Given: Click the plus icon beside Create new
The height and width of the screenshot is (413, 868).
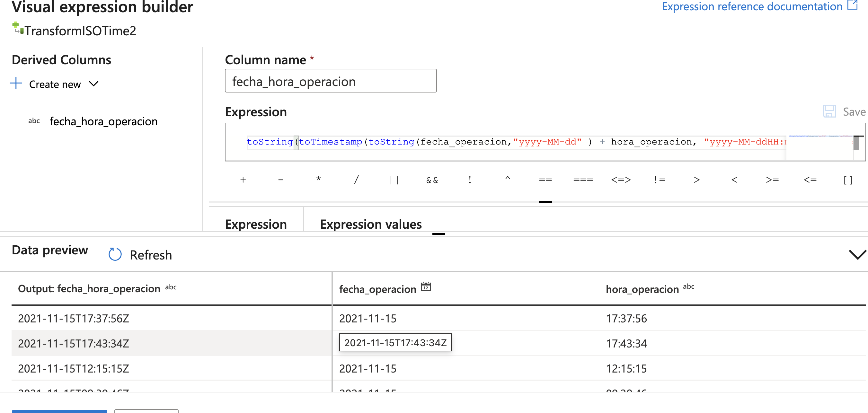Looking at the screenshot, I should pos(16,83).
